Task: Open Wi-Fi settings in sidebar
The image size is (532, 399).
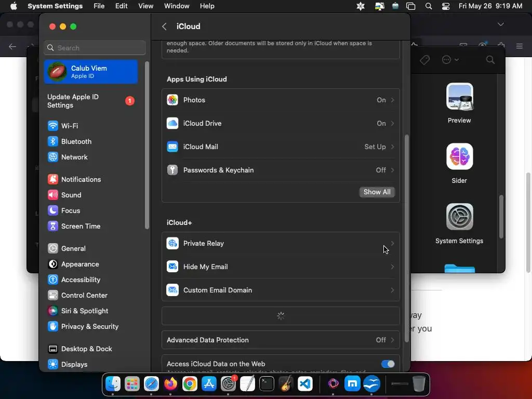Action: tap(91, 126)
